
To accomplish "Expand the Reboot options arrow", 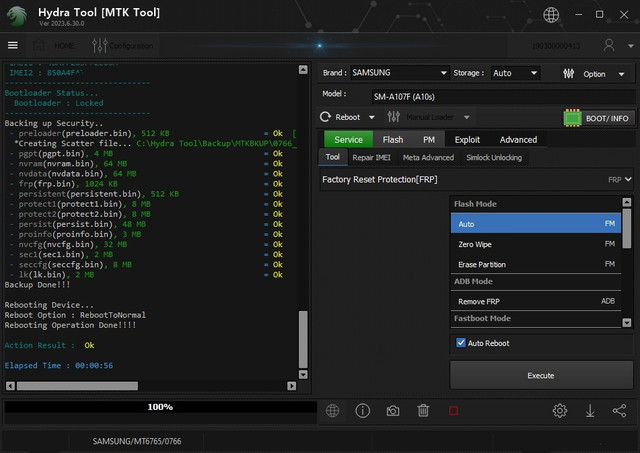I will (x=371, y=118).
